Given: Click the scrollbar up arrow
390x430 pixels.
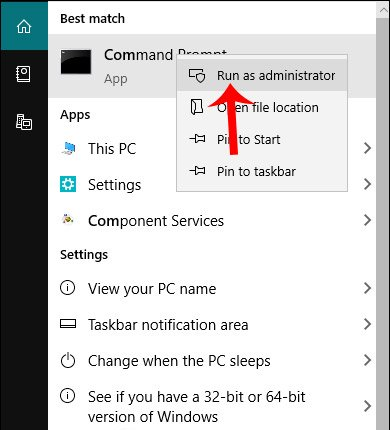Looking at the screenshot, I should [x=383, y=10].
